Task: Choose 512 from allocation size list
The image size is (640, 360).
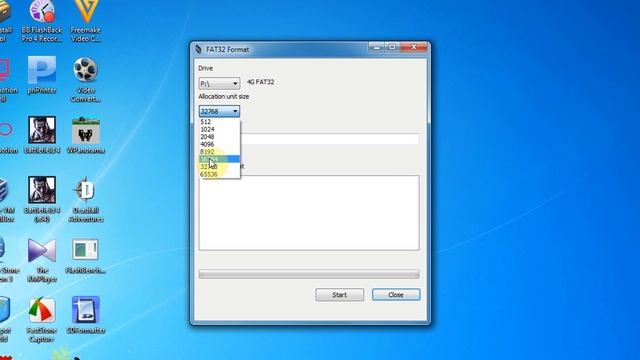Action: pyautogui.click(x=219, y=122)
